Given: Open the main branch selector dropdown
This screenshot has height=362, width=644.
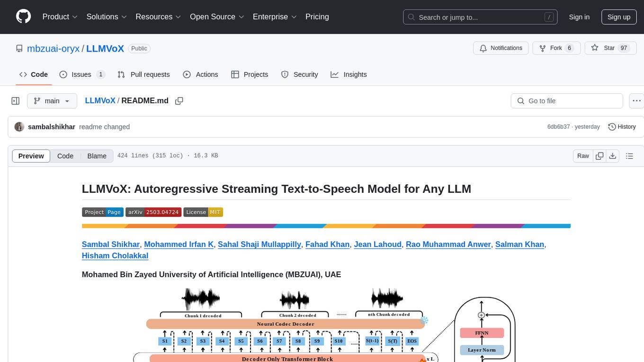Looking at the screenshot, I should [52, 101].
